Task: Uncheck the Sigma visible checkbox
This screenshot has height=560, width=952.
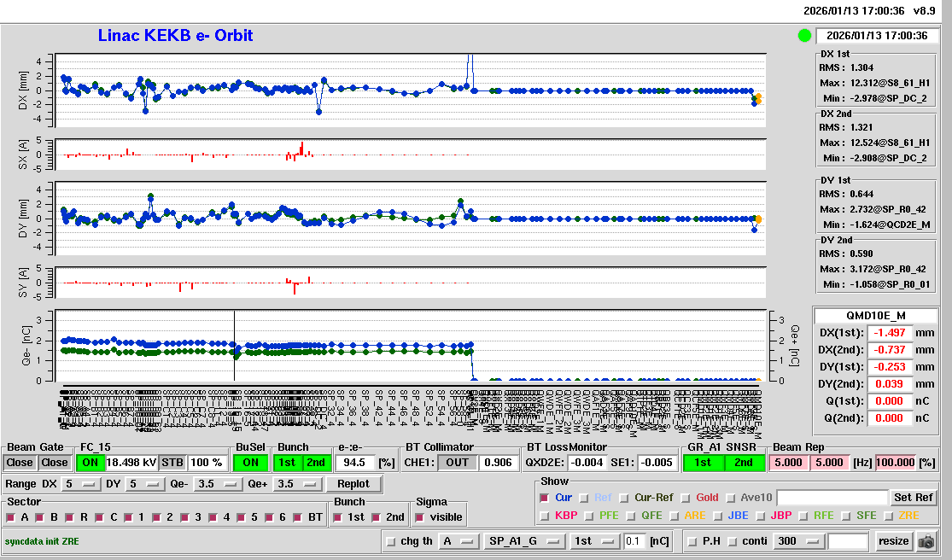Action: [419, 517]
